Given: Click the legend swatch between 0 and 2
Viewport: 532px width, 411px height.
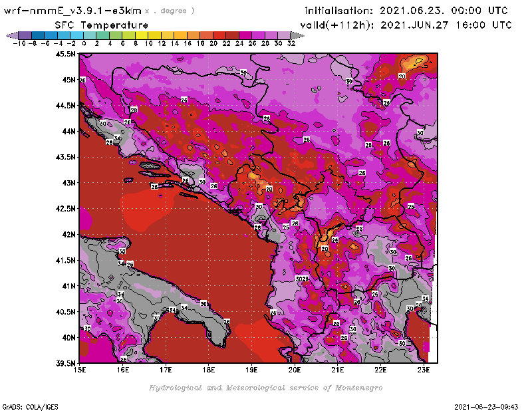Looking at the screenshot, I should 90,35.
